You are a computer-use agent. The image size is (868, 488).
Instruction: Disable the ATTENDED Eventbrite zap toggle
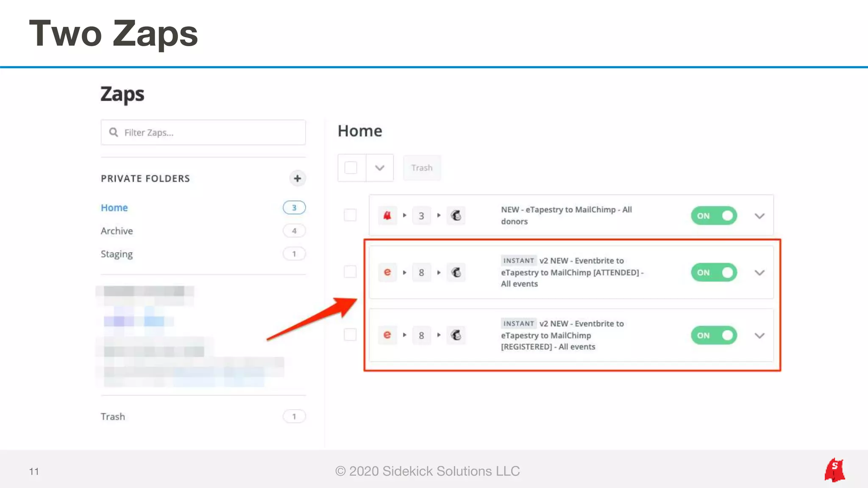714,272
